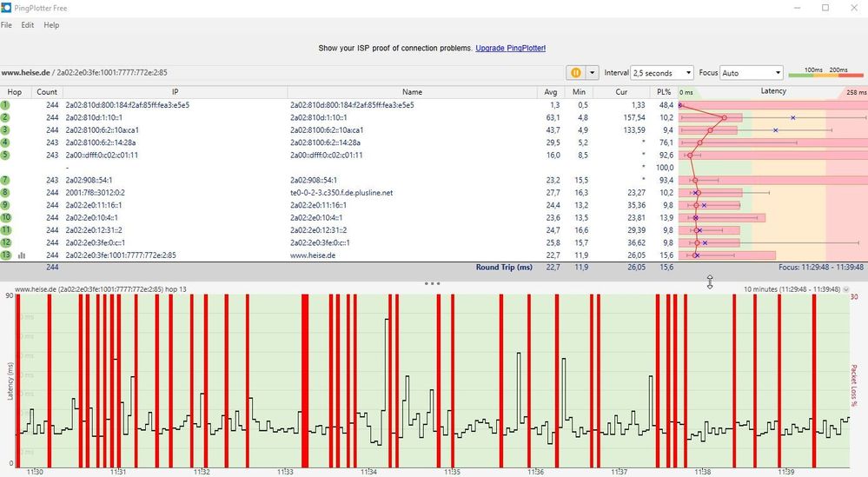Click the Latency graph column header
The height and width of the screenshot is (477, 868).
(x=773, y=91)
